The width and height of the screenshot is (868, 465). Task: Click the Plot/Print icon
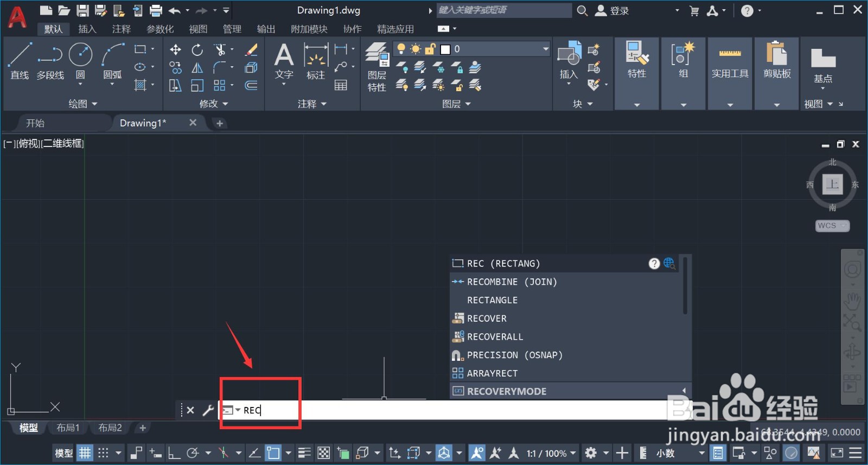click(156, 10)
